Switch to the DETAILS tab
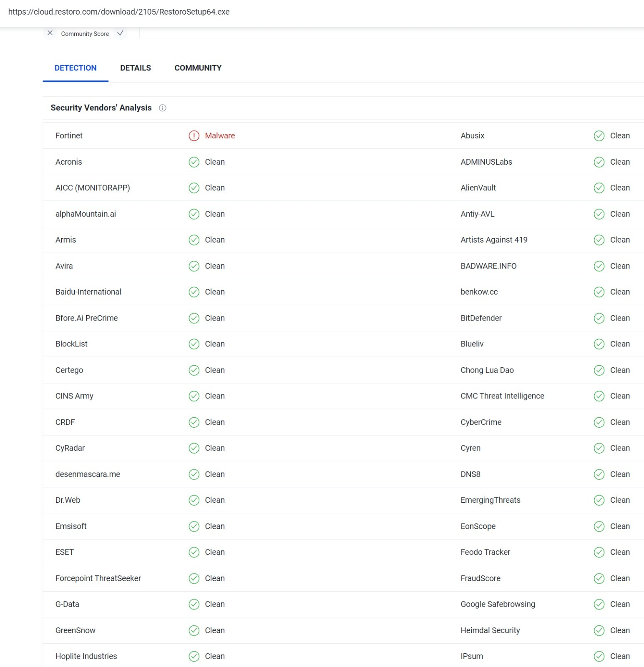 (136, 68)
